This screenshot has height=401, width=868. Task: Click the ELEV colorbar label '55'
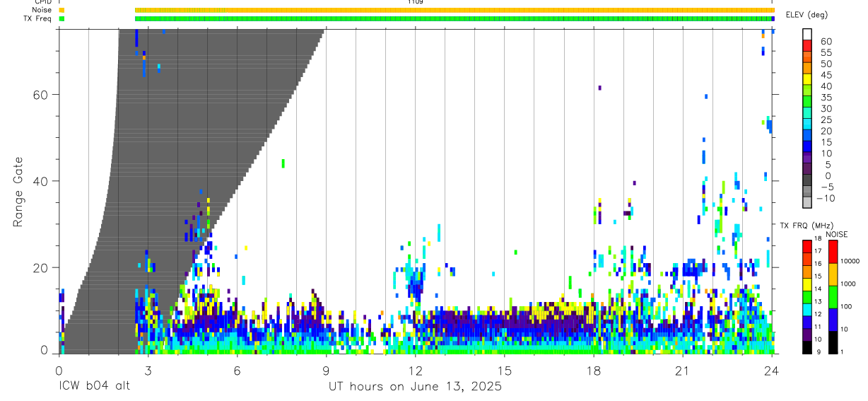pyautogui.click(x=826, y=53)
